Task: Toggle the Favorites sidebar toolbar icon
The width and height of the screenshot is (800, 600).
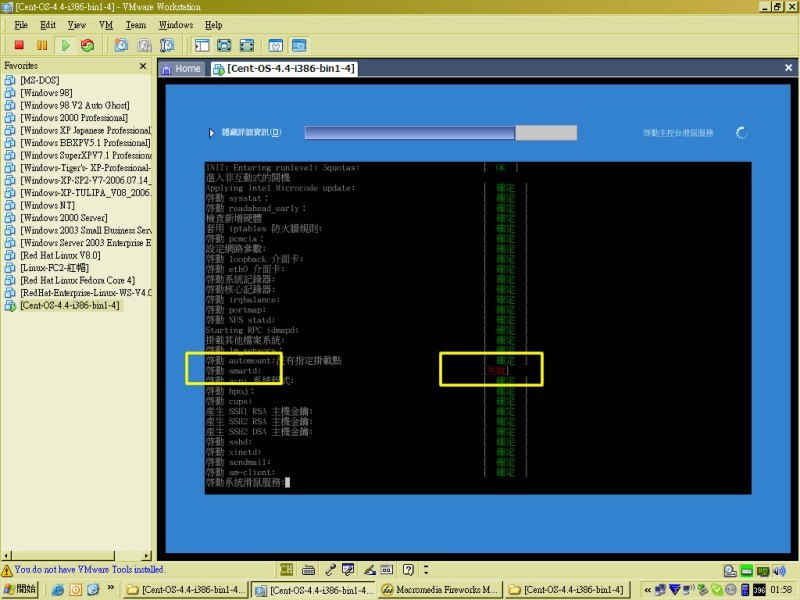Action: click(202, 45)
